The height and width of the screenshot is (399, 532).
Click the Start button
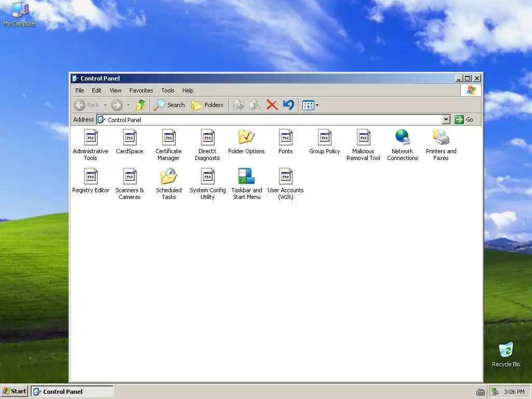pos(14,392)
